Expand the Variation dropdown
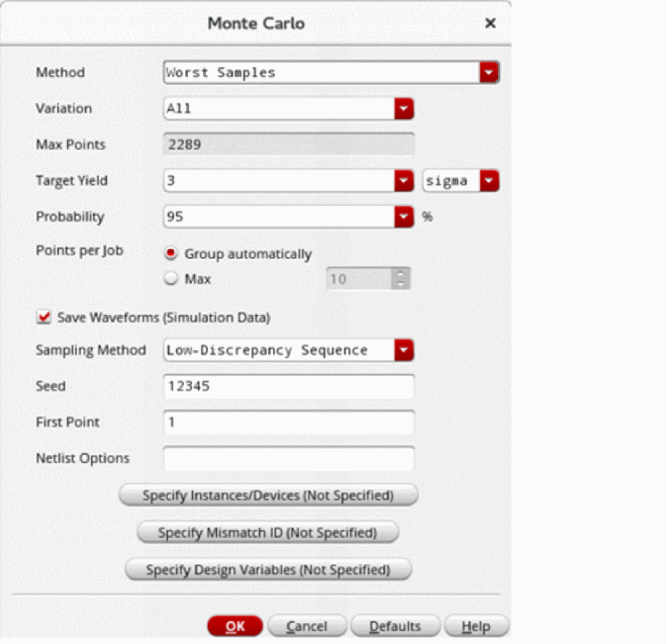The image size is (666, 644). pos(404,108)
